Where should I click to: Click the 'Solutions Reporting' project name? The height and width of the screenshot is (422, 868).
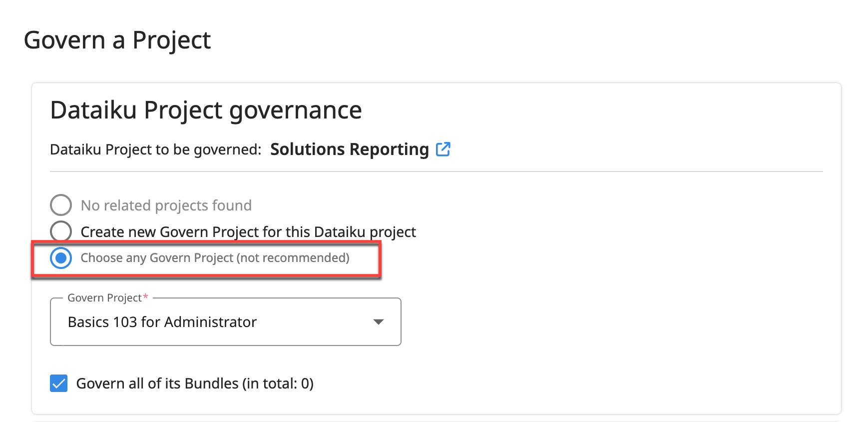(350, 149)
